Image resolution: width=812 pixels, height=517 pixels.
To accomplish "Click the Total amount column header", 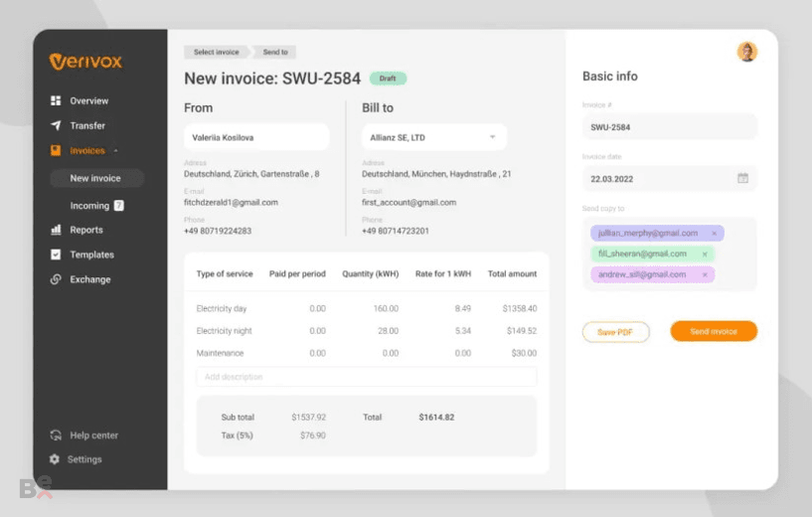I will point(512,273).
